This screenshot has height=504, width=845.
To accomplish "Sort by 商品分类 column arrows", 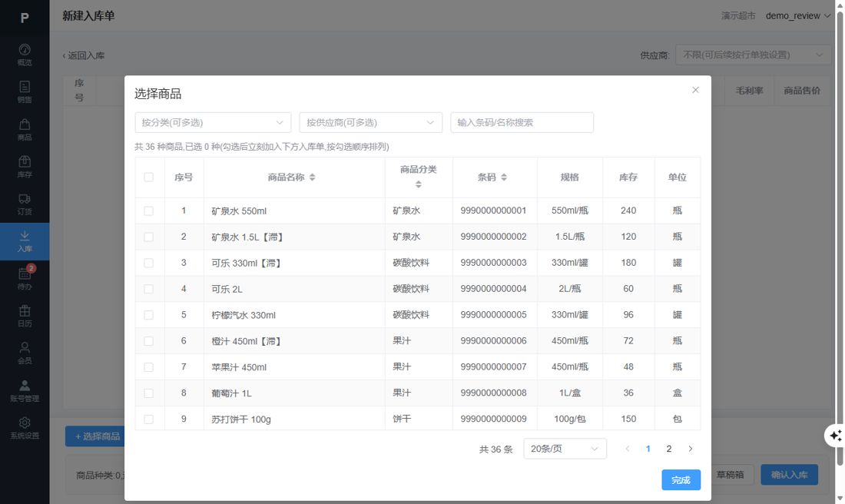I will click(x=418, y=184).
